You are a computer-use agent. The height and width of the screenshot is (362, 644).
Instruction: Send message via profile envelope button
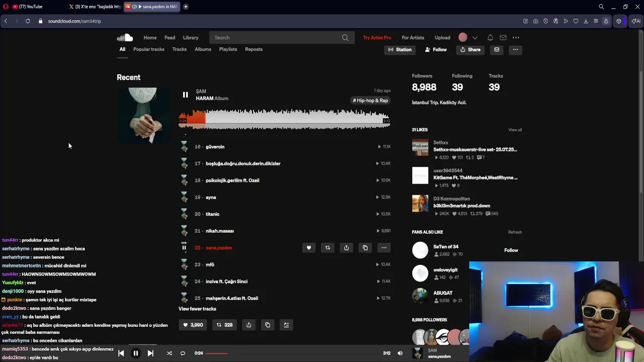[497, 50]
